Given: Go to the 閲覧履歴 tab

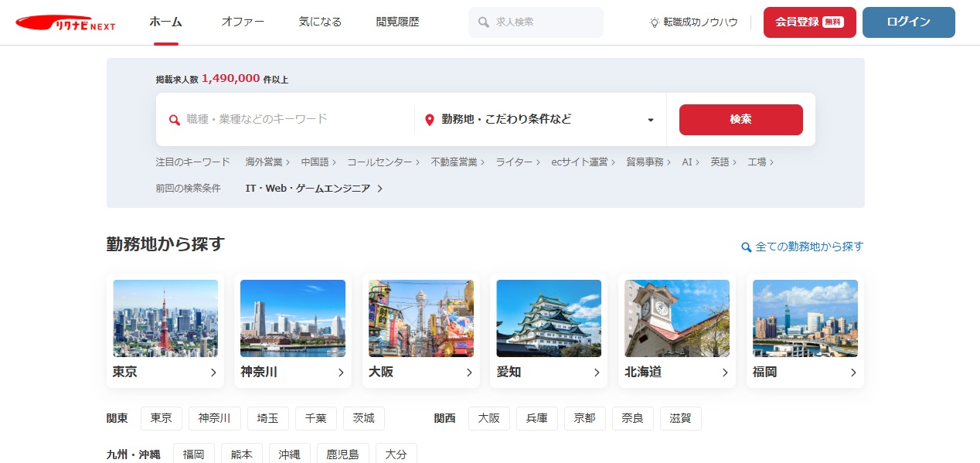Looking at the screenshot, I should click(x=397, y=22).
